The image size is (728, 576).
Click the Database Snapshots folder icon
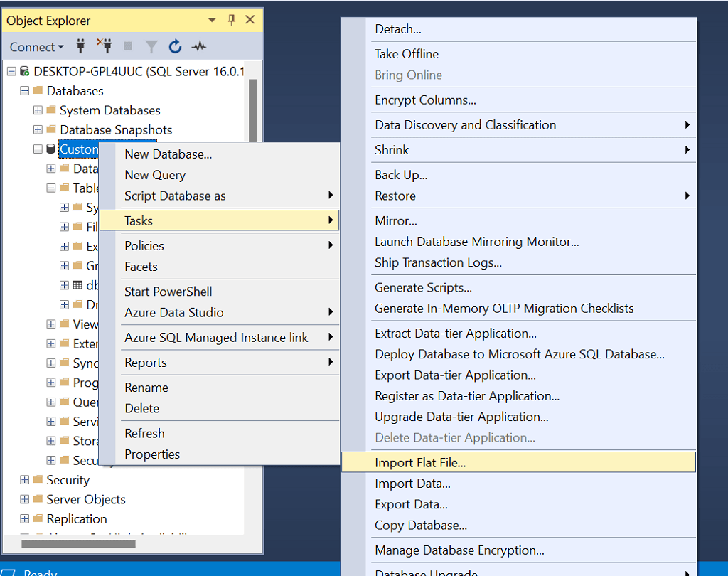(51, 129)
